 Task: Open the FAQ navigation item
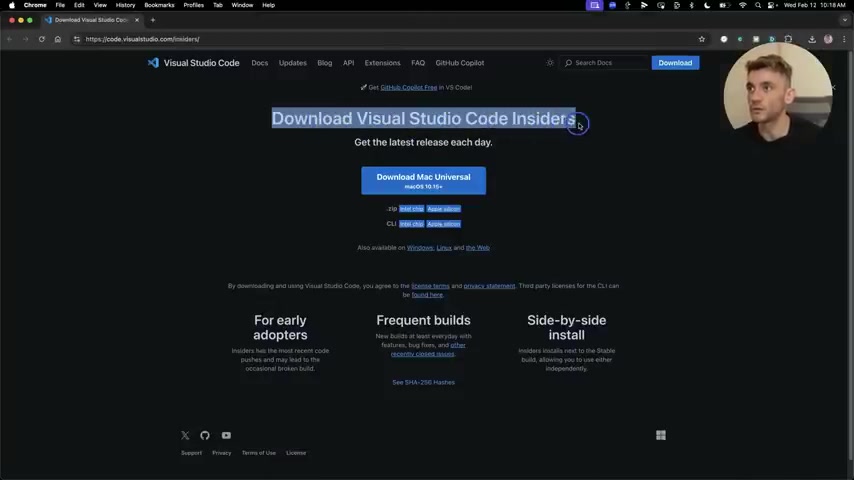[418, 63]
